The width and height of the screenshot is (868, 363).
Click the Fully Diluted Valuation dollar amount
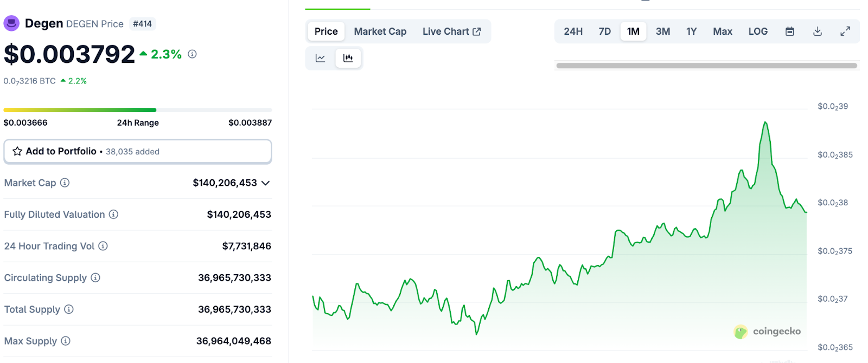point(239,215)
